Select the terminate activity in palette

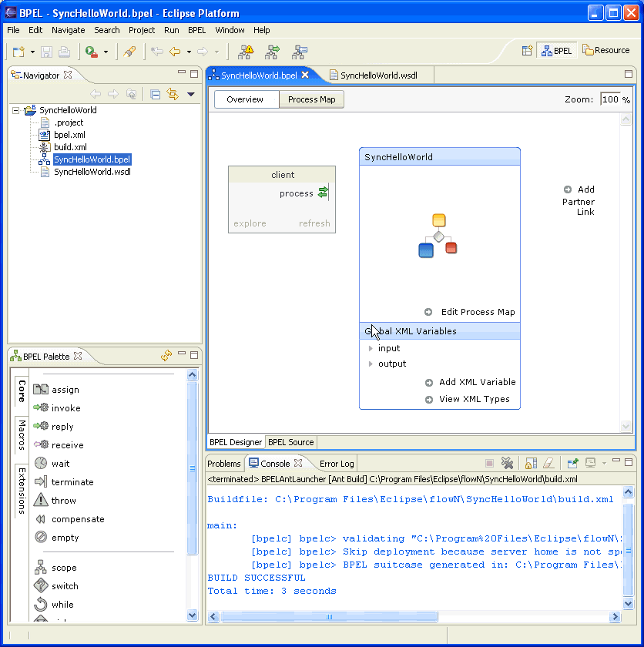63,482
